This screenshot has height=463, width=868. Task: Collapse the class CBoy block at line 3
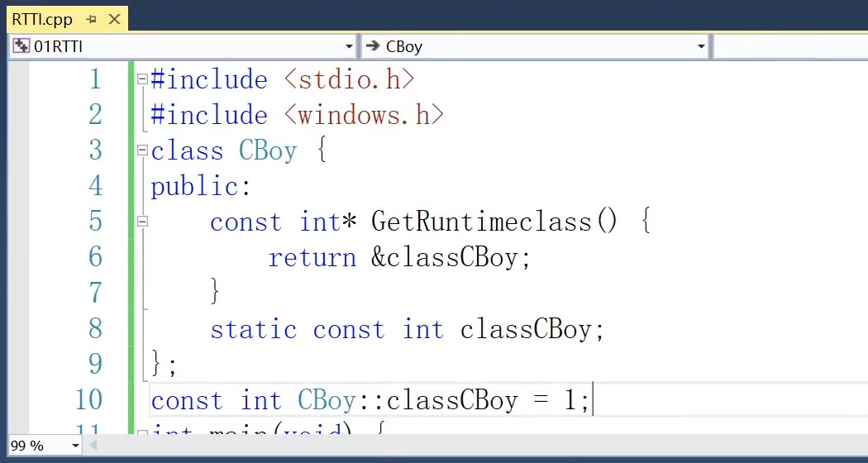(142, 150)
